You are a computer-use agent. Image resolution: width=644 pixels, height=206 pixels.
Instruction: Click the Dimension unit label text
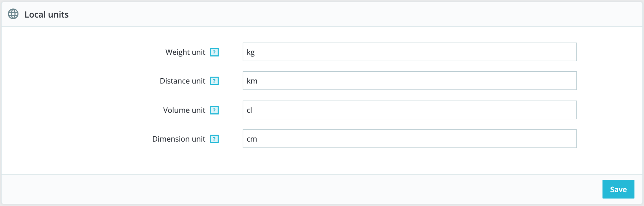point(179,139)
